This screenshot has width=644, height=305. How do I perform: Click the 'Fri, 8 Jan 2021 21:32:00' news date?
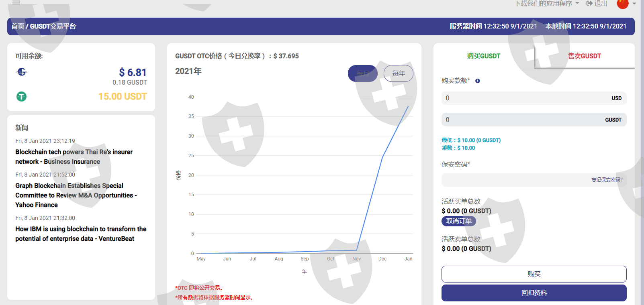tap(45, 218)
